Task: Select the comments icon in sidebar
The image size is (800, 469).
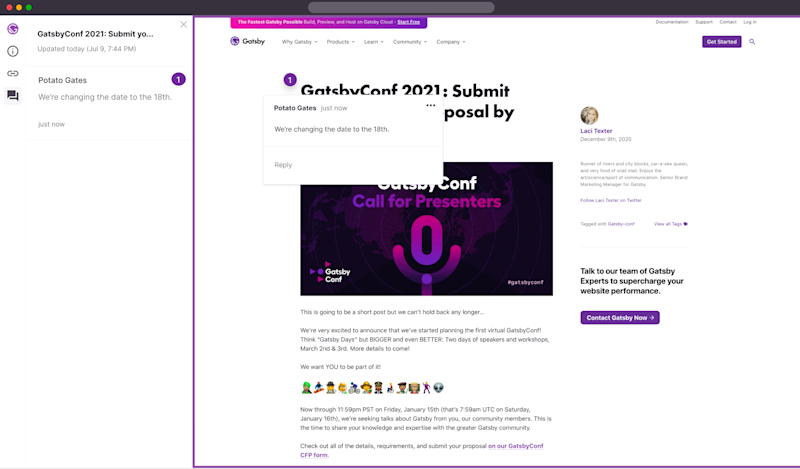Action: 13,95
